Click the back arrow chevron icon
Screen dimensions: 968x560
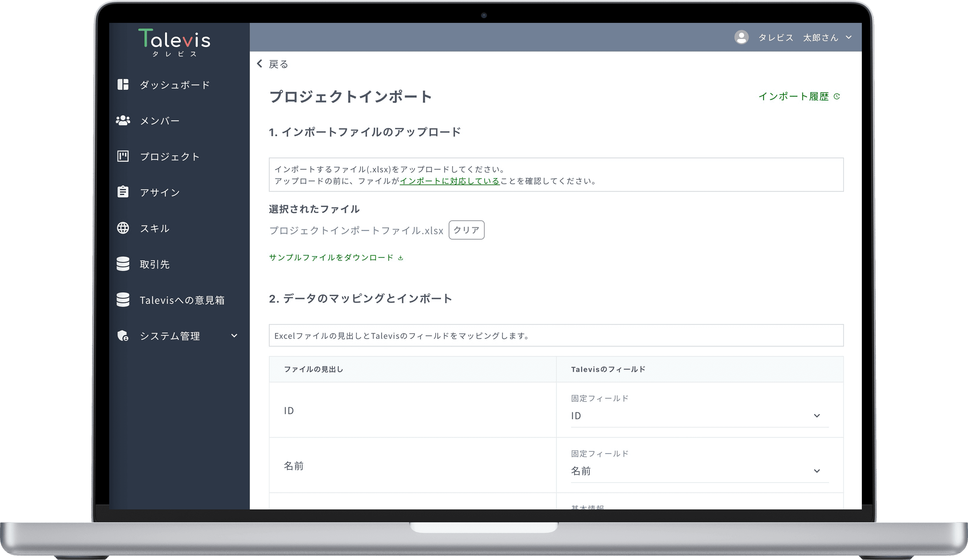pos(260,64)
